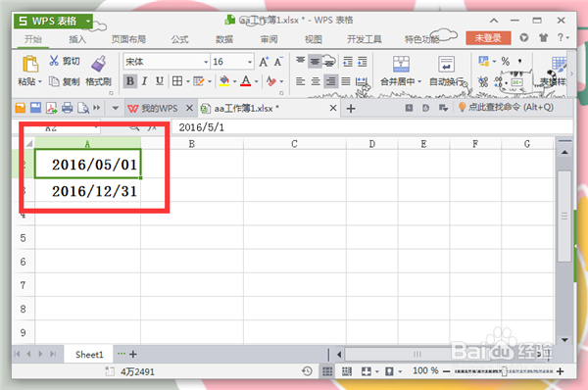This screenshot has width=588, height=390.
Task: Click the Auto Wrap Text icon
Action: [x=446, y=64]
